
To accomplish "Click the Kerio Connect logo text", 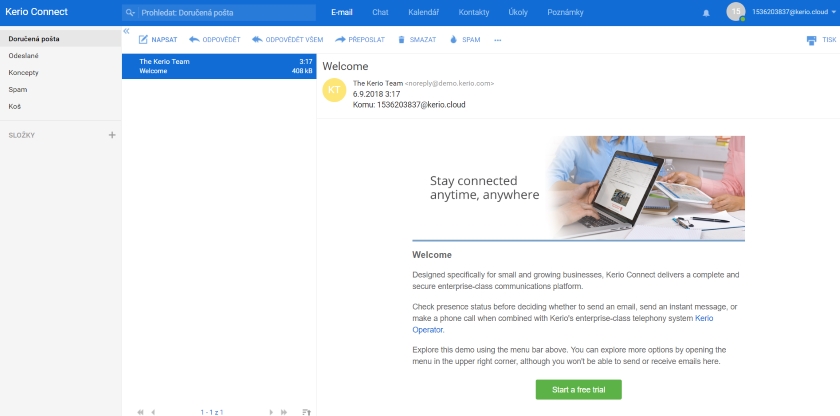I will click(36, 12).
